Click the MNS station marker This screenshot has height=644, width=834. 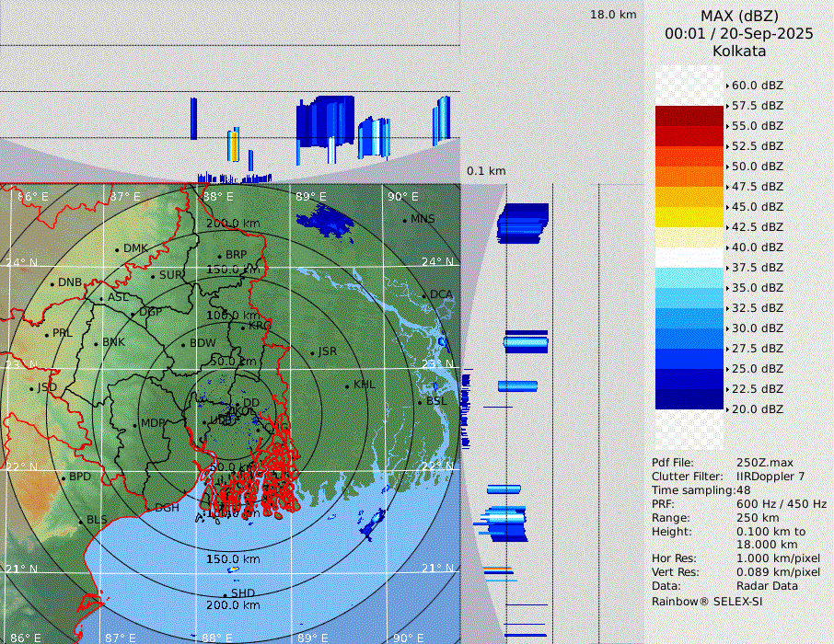tap(404, 220)
